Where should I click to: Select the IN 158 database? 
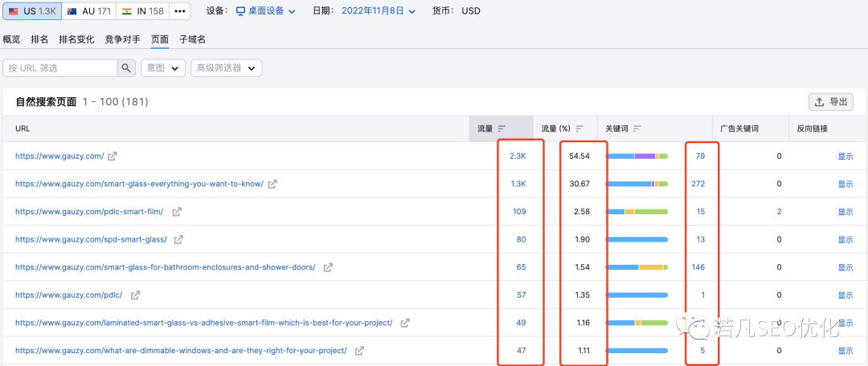click(x=143, y=11)
